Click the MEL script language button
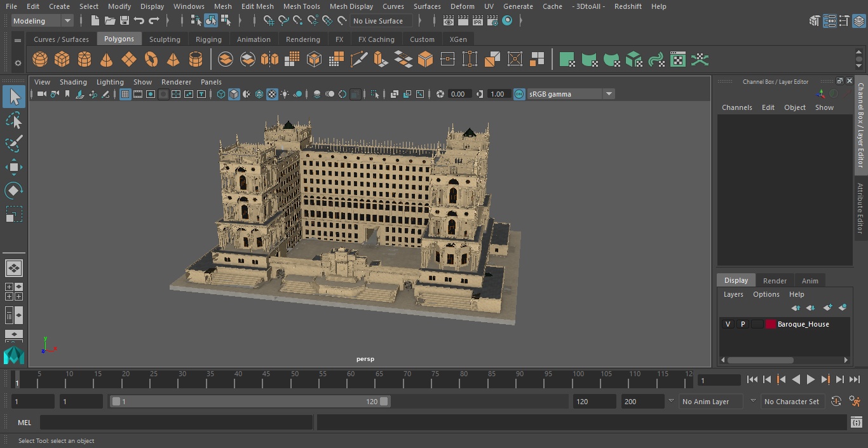This screenshot has height=448, width=868. pyautogui.click(x=24, y=423)
